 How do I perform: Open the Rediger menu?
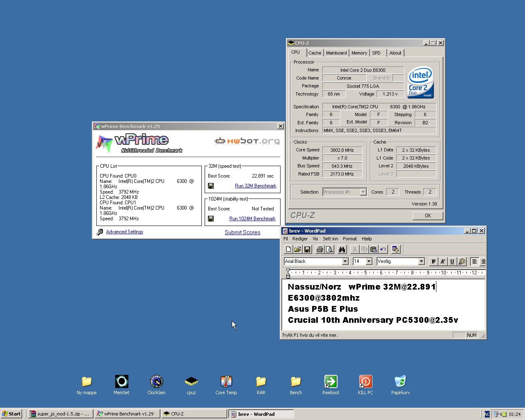300,239
